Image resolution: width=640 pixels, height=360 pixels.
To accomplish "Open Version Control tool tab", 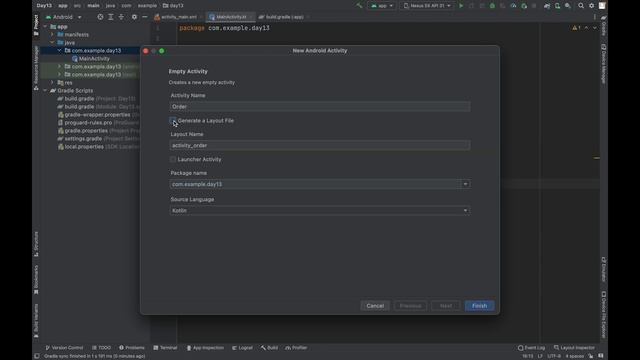I will (x=64, y=348).
